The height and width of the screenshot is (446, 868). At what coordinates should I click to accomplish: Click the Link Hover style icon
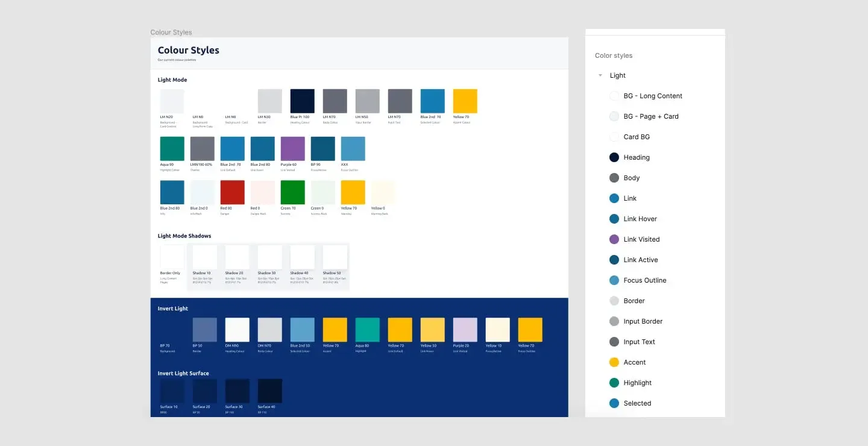tap(614, 219)
